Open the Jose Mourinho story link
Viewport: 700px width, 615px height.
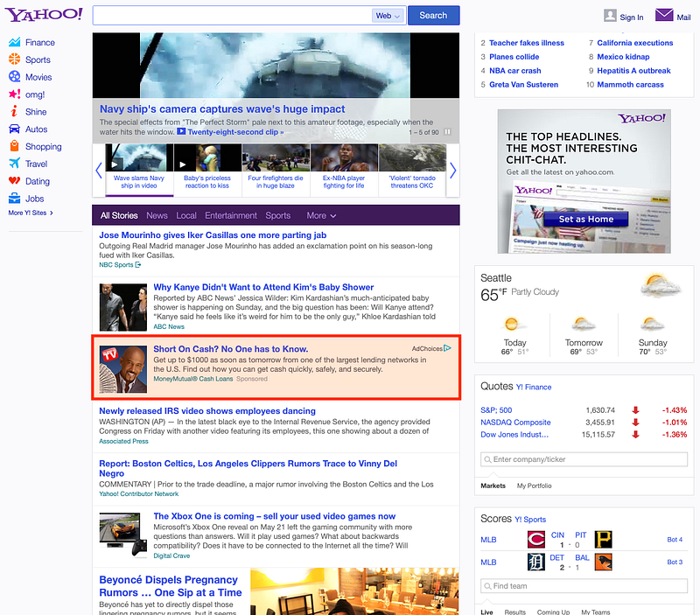213,235
